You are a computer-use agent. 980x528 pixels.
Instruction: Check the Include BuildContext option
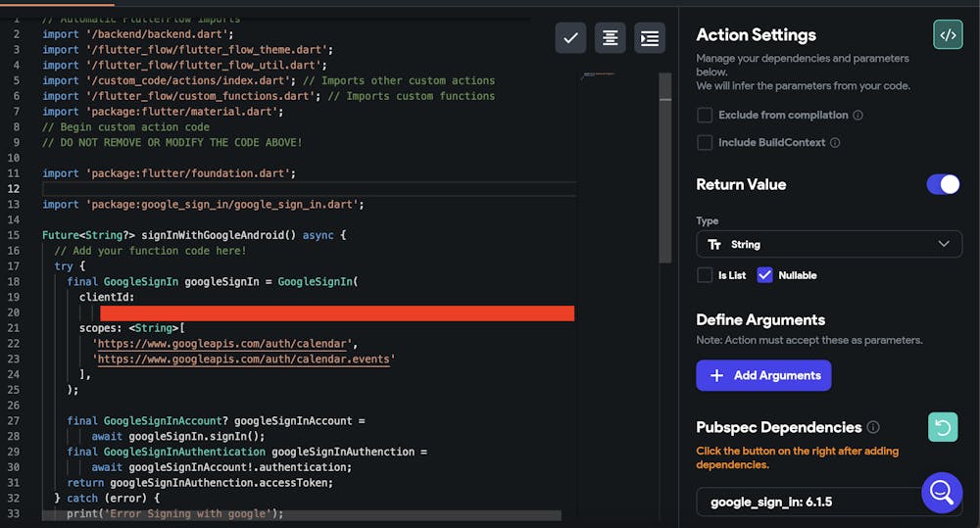point(705,143)
